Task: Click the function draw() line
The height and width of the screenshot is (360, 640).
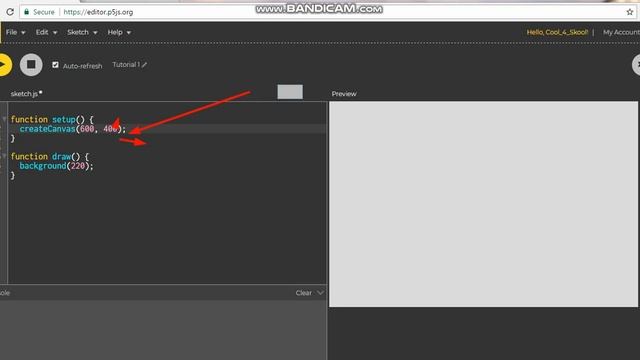Action: tap(49, 156)
